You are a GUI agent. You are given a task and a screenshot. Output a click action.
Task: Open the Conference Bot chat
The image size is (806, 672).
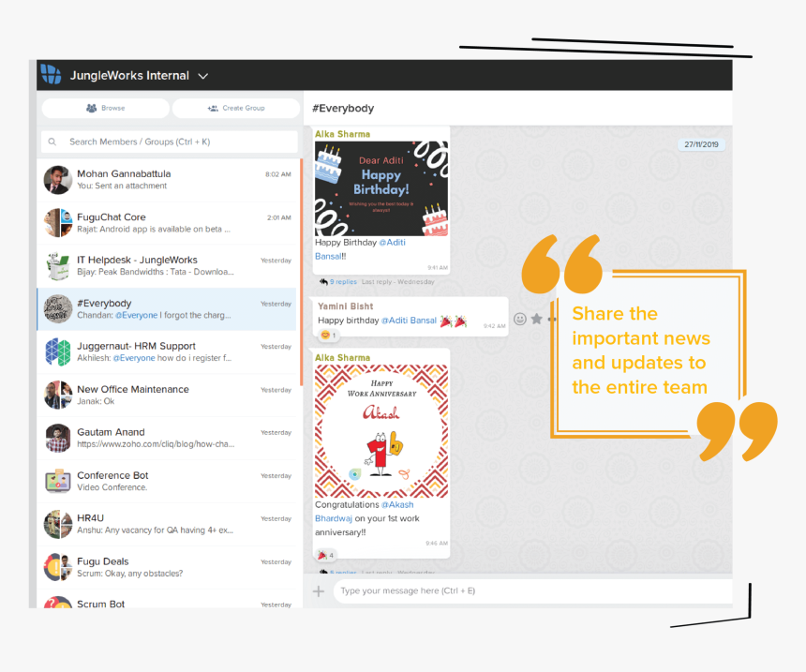click(x=168, y=481)
